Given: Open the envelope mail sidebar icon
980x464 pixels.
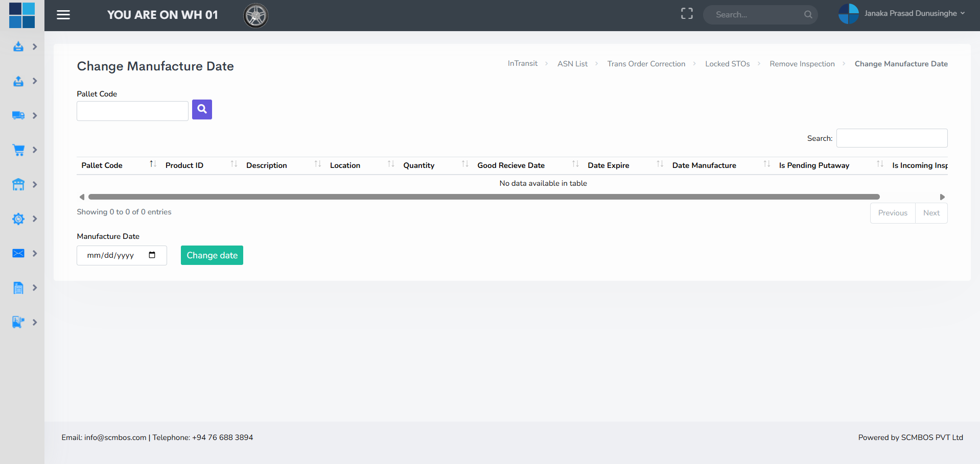Looking at the screenshot, I should [18, 253].
